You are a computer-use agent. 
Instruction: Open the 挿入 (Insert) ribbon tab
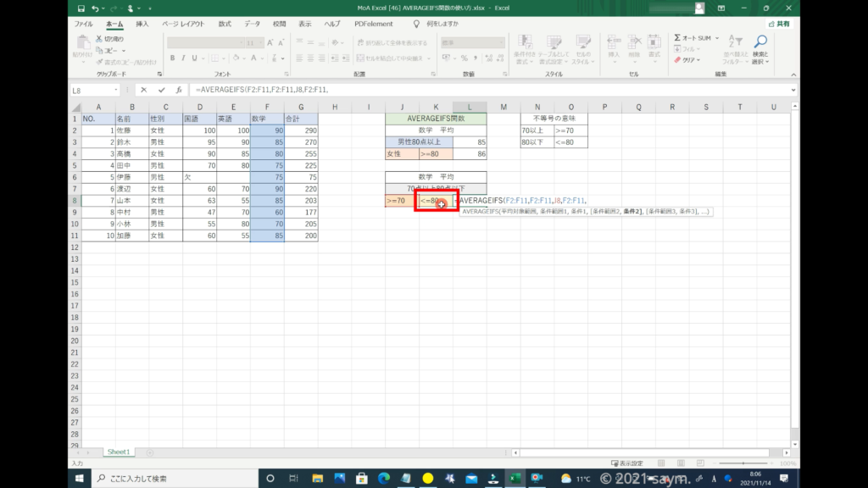pos(142,24)
